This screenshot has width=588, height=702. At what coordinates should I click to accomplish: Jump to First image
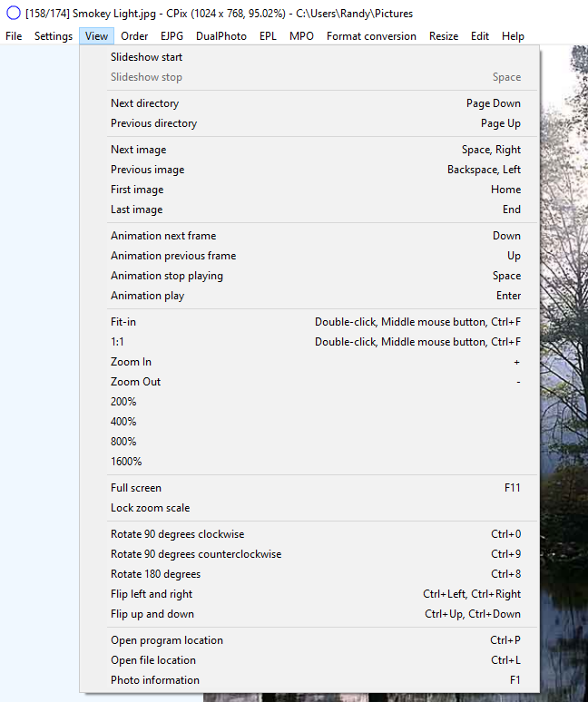(x=309, y=190)
